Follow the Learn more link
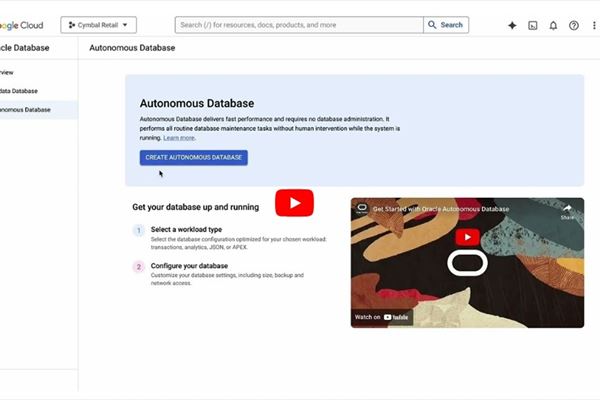The image size is (600, 400). [179, 138]
